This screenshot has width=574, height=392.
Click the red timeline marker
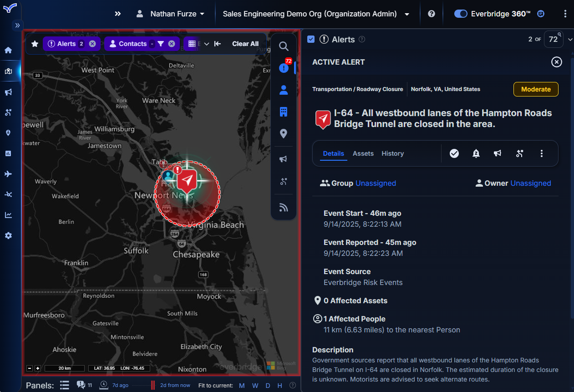[153, 385]
